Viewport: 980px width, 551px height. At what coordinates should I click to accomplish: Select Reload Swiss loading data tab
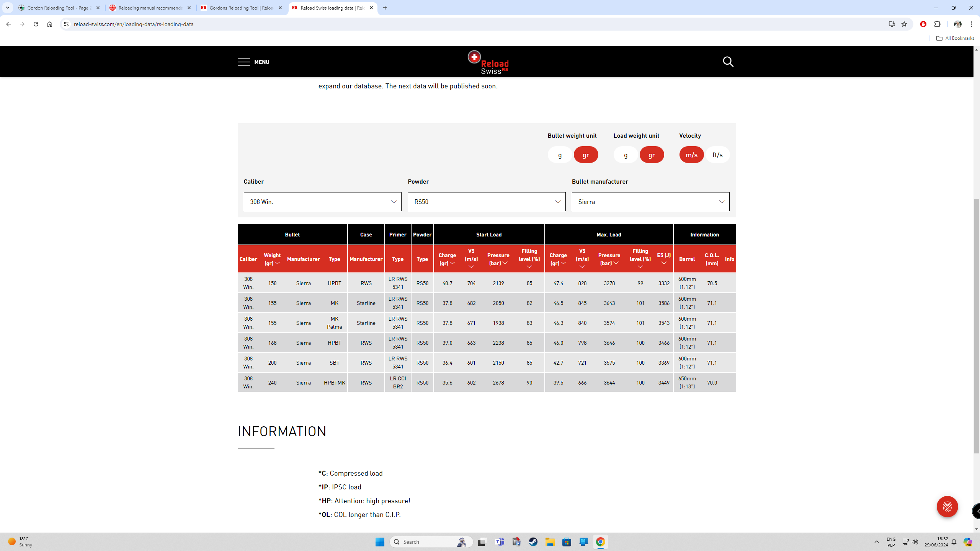coord(332,8)
